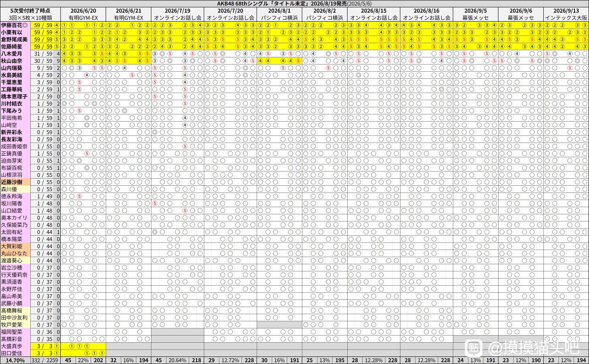Select the 2026/8/1 date header
Screen dimensions: 589x364
(x=279, y=11)
